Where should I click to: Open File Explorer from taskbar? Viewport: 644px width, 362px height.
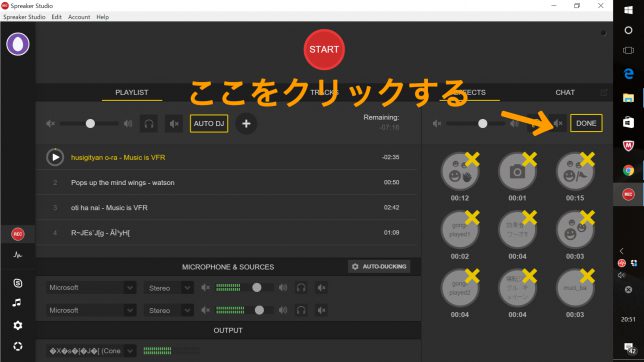click(x=628, y=98)
